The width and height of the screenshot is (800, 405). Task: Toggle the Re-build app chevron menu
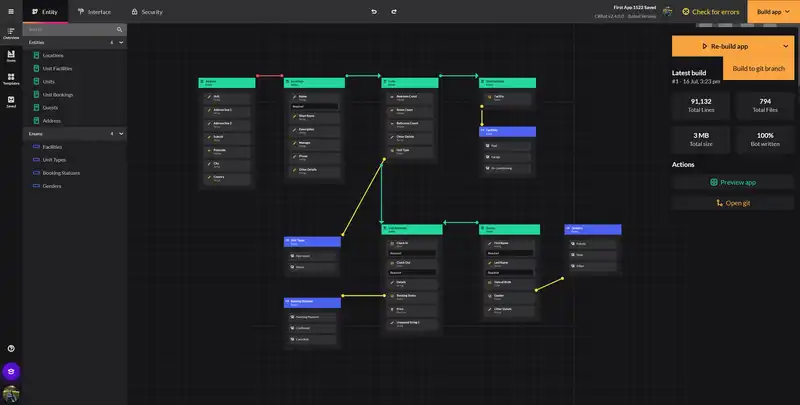click(x=784, y=46)
